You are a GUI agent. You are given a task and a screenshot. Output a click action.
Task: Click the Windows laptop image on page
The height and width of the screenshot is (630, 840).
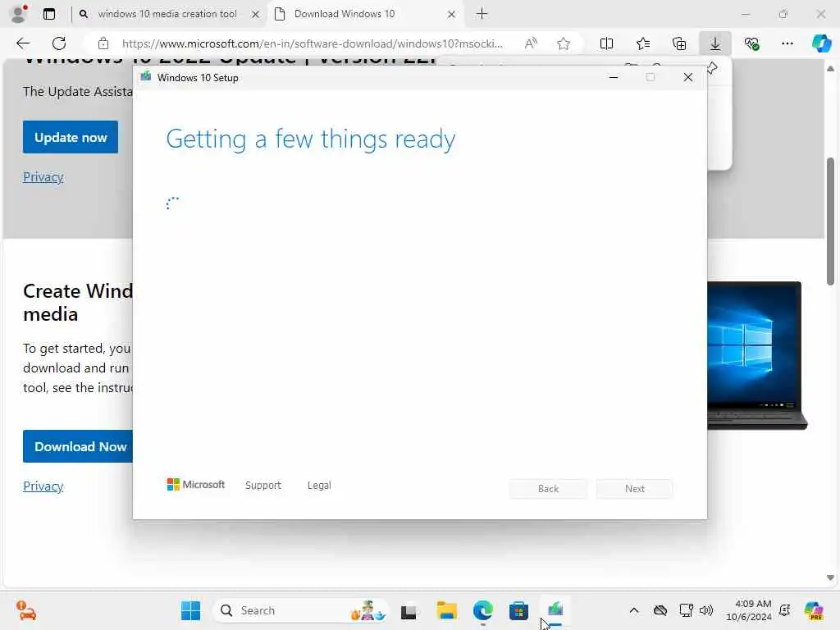(757, 355)
